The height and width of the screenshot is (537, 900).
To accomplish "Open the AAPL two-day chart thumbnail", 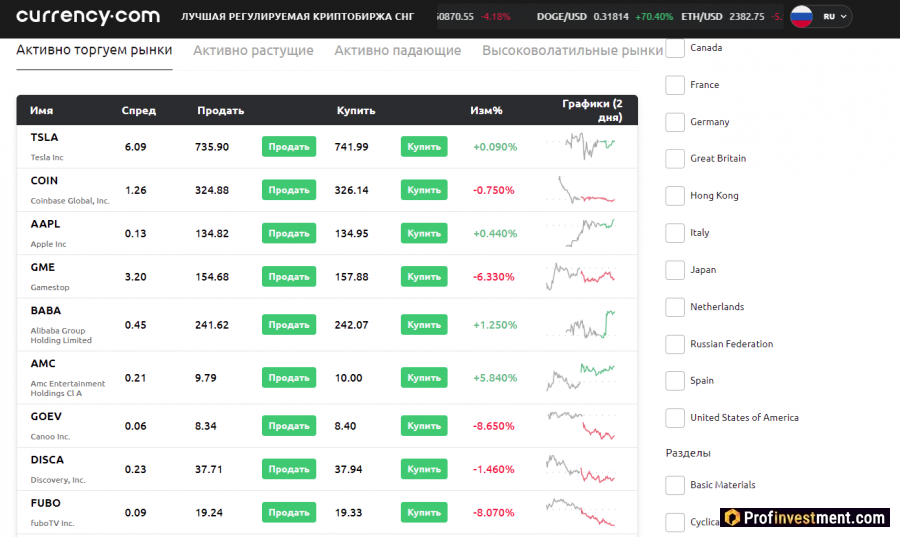I will [x=581, y=233].
